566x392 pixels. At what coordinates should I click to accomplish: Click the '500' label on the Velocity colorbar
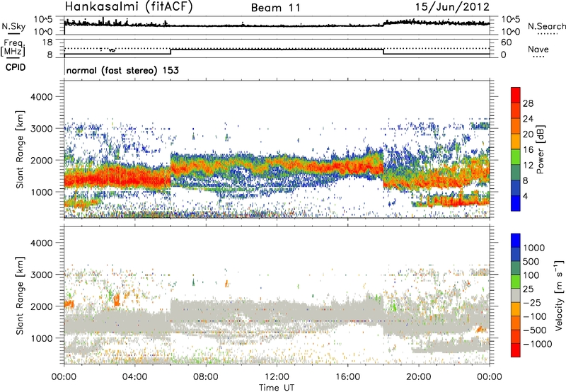531,261
